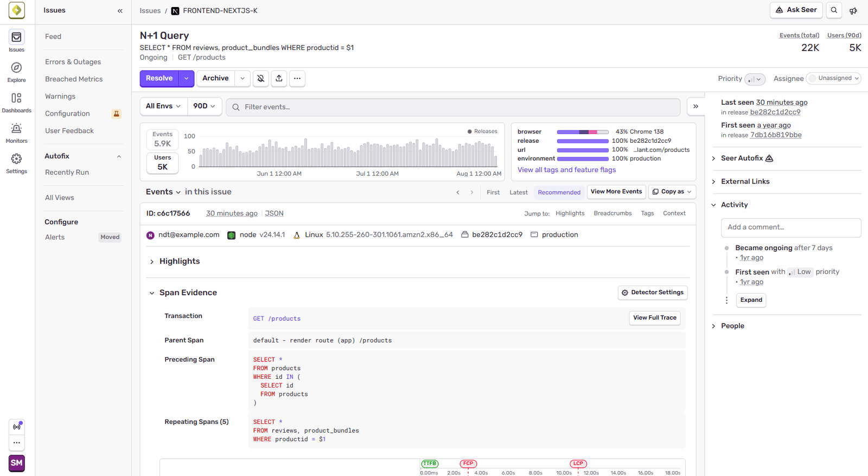Go to Dashboards in the left rail
This screenshot has height=476, width=868.
(16, 102)
